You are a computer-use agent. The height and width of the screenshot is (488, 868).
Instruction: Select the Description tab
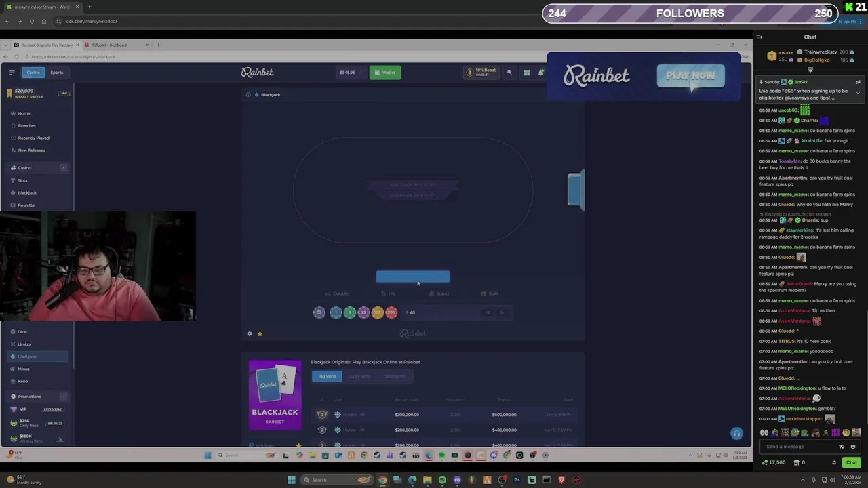click(x=395, y=376)
